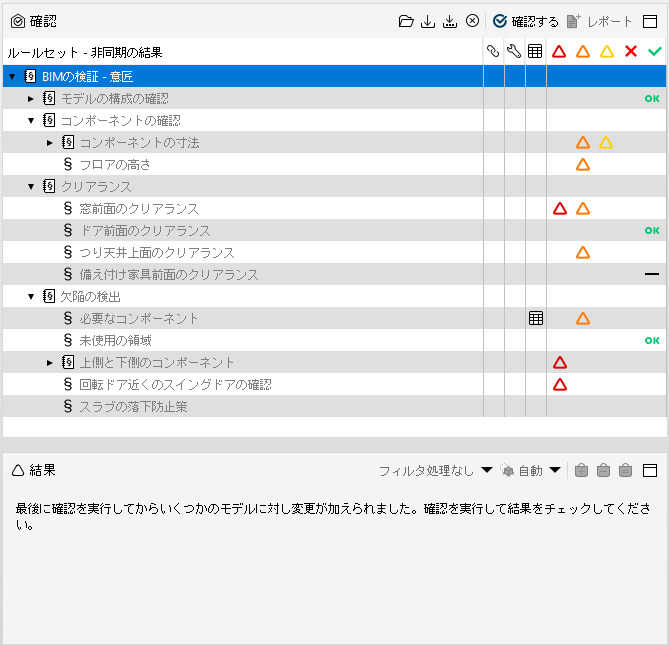Click the dash mark in 備え付け家具前面のクリアランス row
669x645 pixels.
[652, 274]
